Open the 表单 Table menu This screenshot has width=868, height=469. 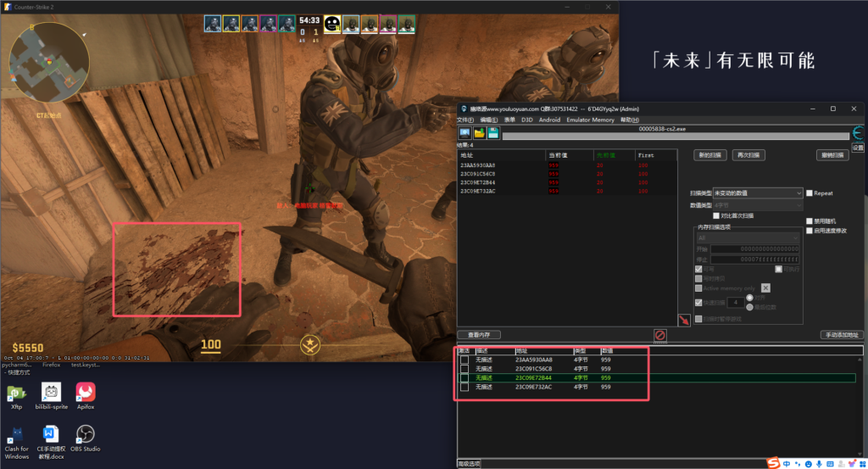tap(509, 120)
